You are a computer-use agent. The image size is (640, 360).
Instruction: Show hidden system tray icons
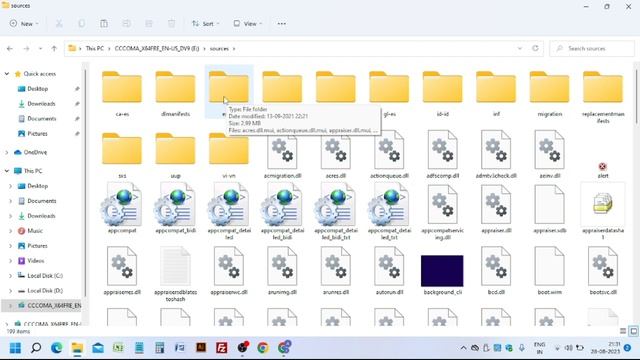[x=463, y=348]
